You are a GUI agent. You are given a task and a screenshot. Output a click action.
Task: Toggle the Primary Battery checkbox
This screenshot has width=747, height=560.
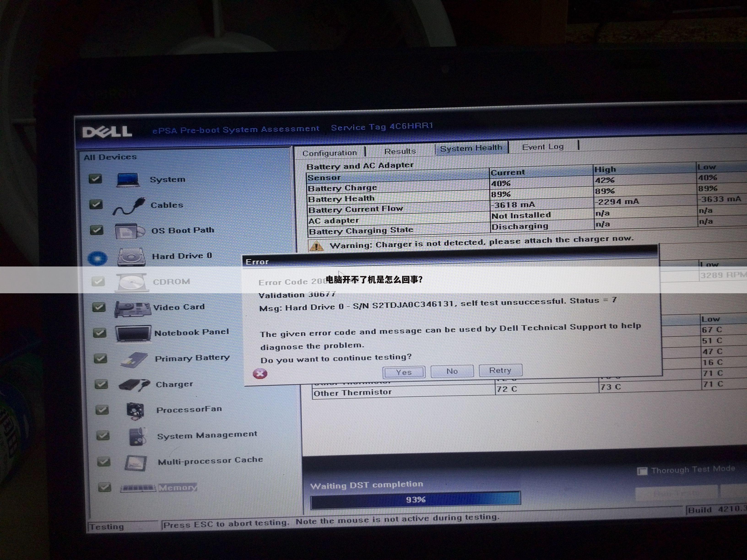tap(100, 358)
